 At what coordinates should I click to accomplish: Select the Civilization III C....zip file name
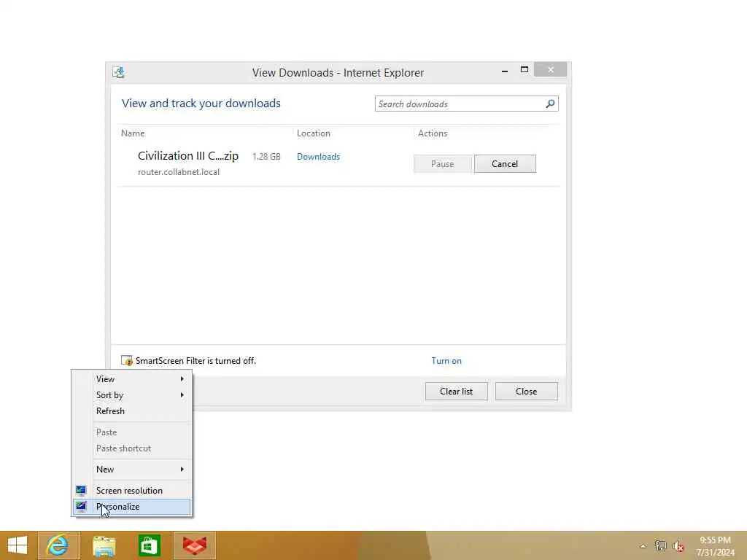click(x=188, y=156)
